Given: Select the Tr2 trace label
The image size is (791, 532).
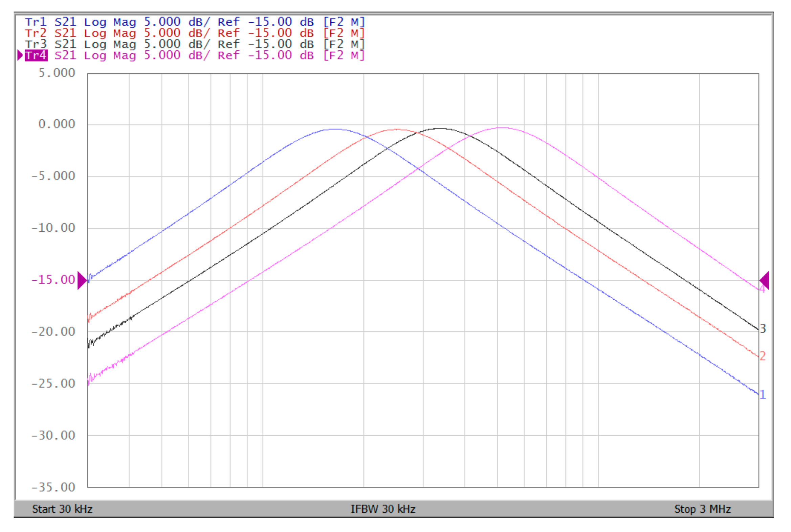Looking at the screenshot, I should (x=35, y=33).
